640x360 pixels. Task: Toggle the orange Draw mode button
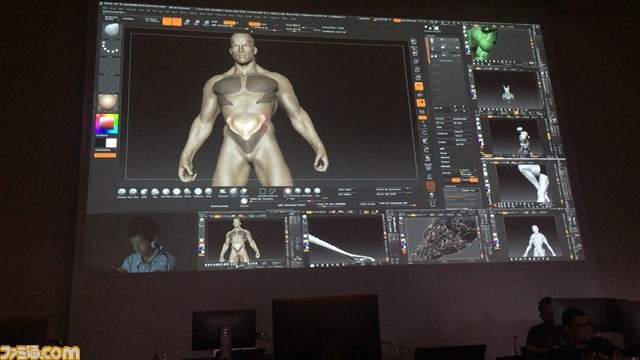177,22
